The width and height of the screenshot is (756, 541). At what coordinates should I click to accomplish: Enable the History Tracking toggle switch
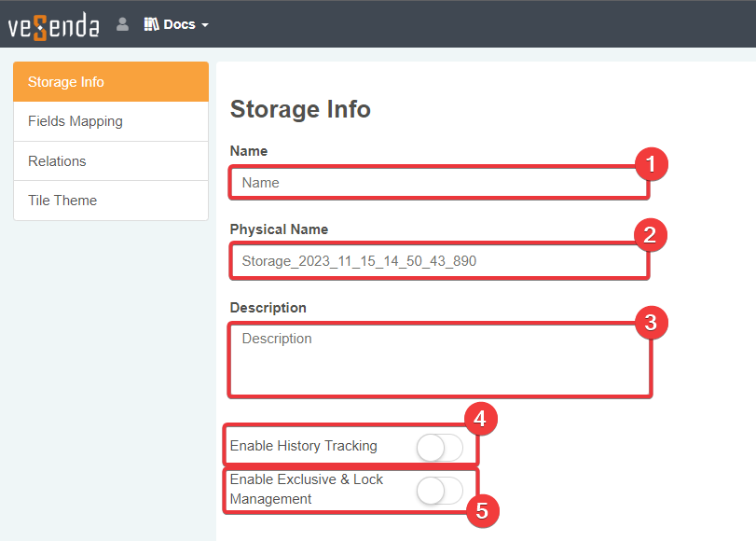coord(439,448)
